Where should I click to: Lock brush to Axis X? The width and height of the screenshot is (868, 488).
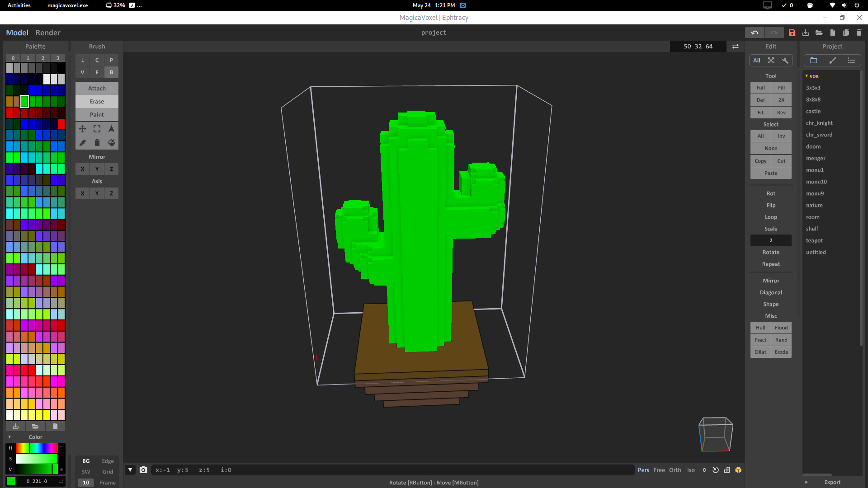(82, 193)
